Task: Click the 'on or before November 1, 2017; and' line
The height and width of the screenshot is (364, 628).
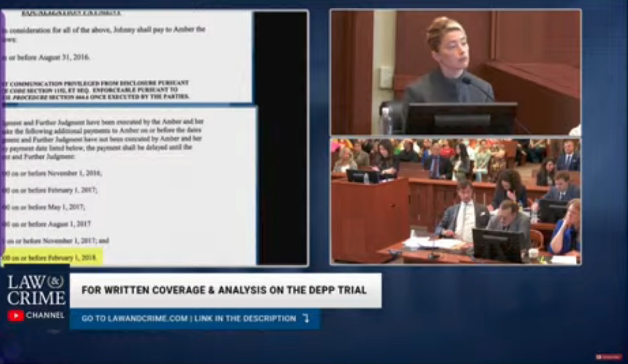Action: [x=56, y=240]
